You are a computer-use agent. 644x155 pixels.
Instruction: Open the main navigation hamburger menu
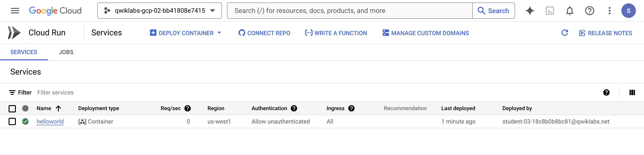coord(15,11)
